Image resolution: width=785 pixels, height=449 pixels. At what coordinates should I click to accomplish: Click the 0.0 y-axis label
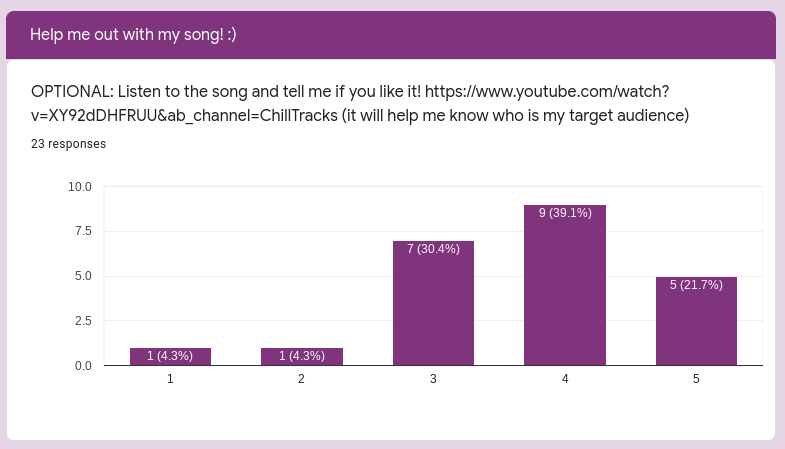pos(83,366)
